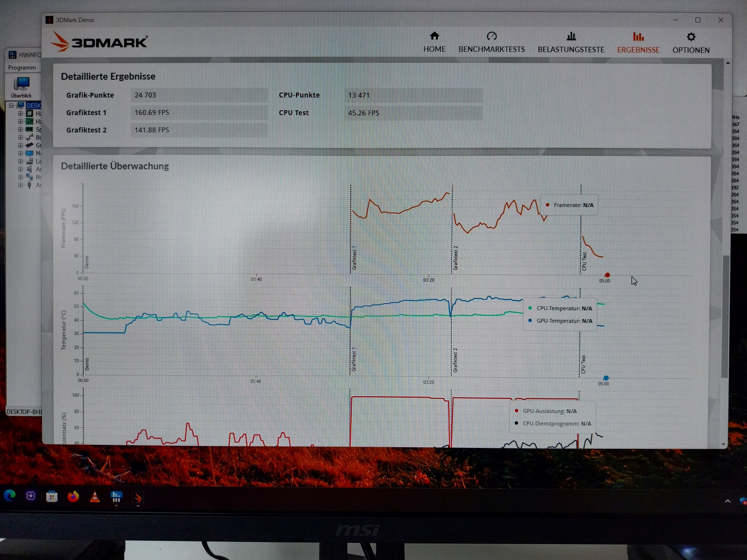Open Microsoft Store from the taskbar

point(52,497)
